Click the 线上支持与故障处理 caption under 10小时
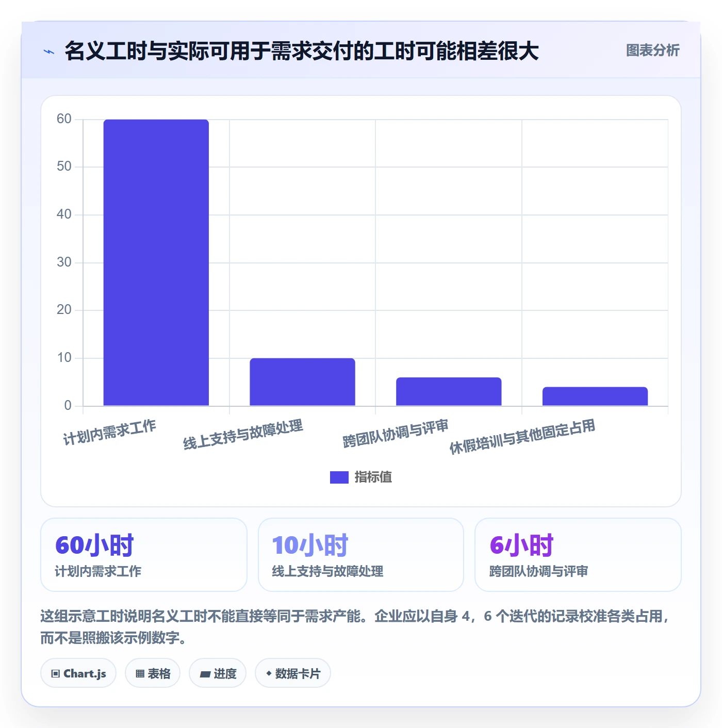The width and height of the screenshot is (722, 728). [x=327, y=571]
